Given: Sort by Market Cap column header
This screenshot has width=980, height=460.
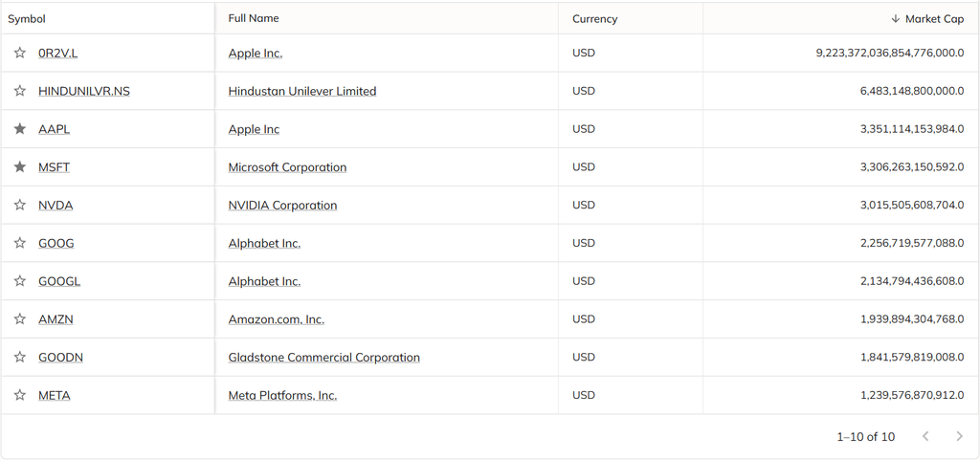Looking at the screenshot, I should pyautogui.click(x=934, y=19).
